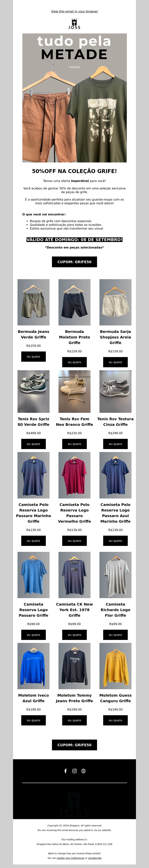Open the Facebook icon in footer
Viewport: 149px width, 868px height.
66,771
